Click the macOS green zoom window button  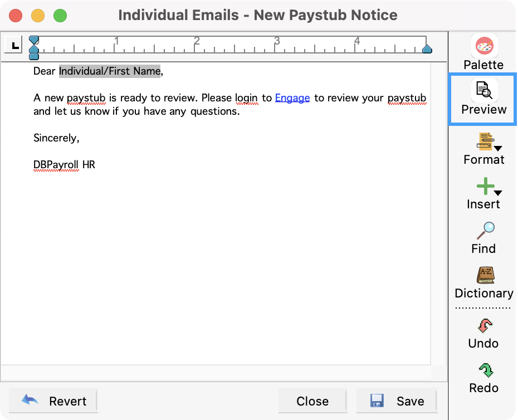[x=60, y=16]
